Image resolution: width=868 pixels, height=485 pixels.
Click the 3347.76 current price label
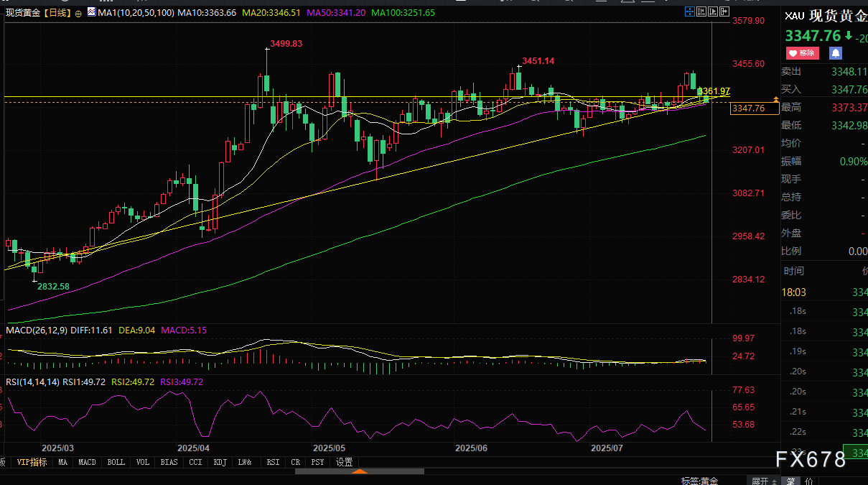(x=754, y=108)
